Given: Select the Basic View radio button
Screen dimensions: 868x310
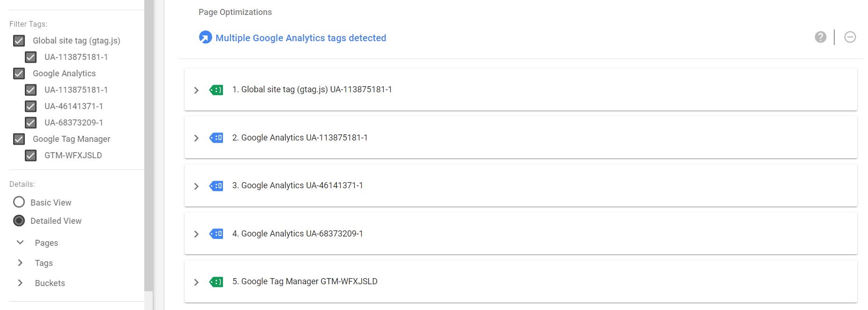Looking at the screenshot, I should coord(19,202).
